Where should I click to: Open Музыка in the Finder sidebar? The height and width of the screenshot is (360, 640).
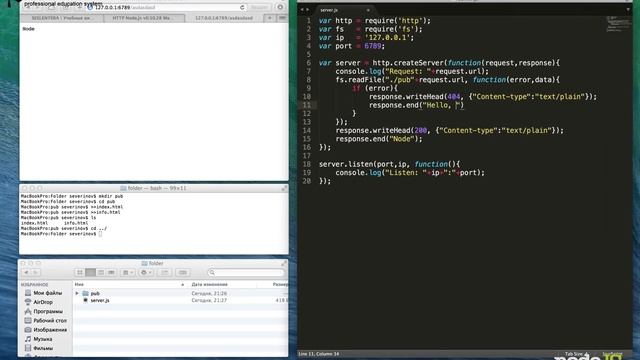(38, 339)
